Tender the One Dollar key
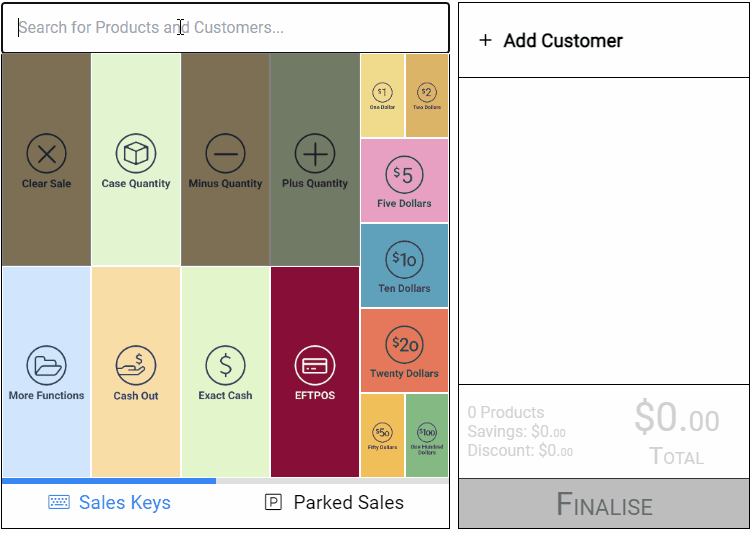The image size is (753, 533). tap(382, 96)
